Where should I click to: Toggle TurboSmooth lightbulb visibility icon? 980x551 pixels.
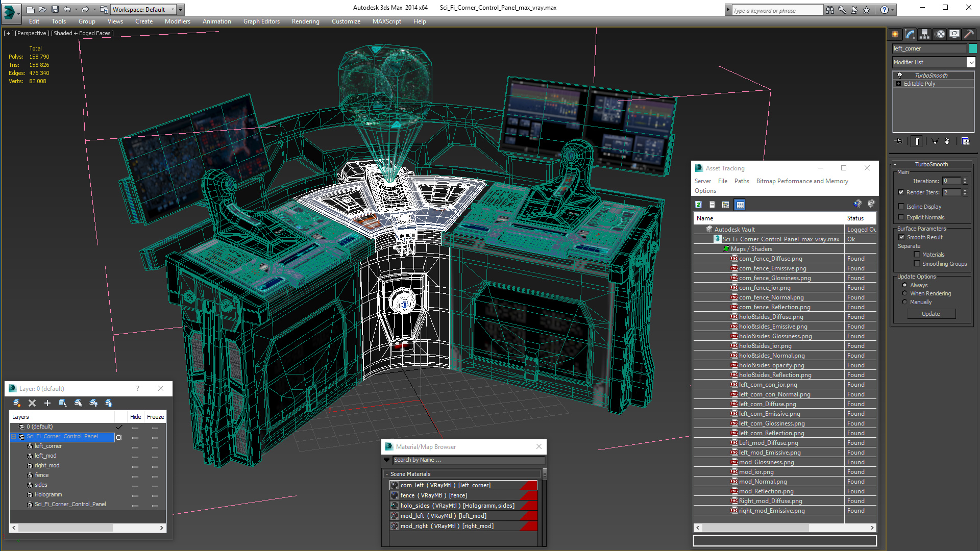coord(900,75)
